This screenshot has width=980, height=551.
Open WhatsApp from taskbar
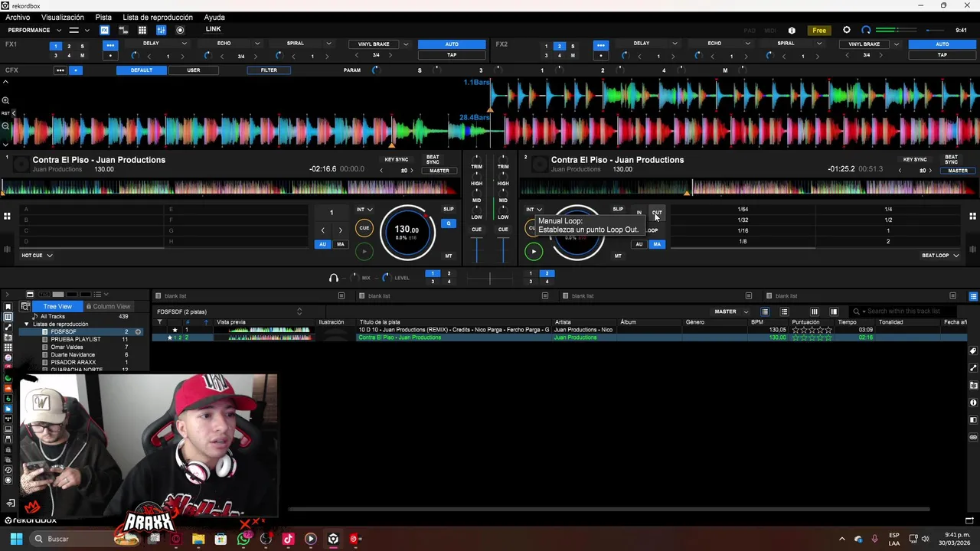tap(243, 539)
